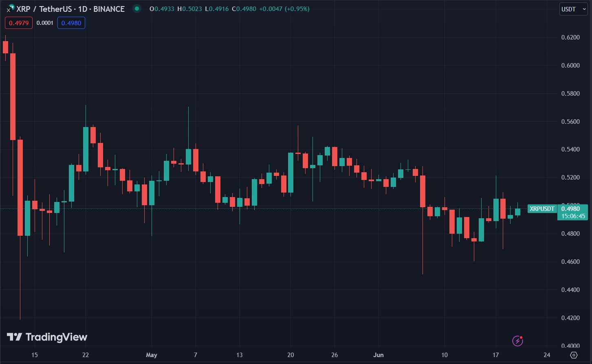Click the XRPUSDT price label on axis

coord(542,209)
